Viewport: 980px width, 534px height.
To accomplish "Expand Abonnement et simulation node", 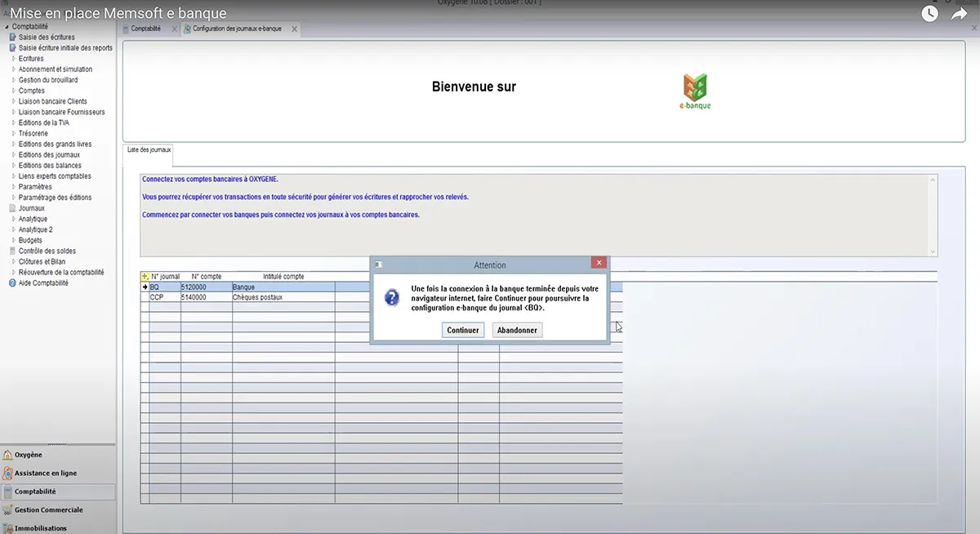I will pyautogui.click(x=14, y=69).
